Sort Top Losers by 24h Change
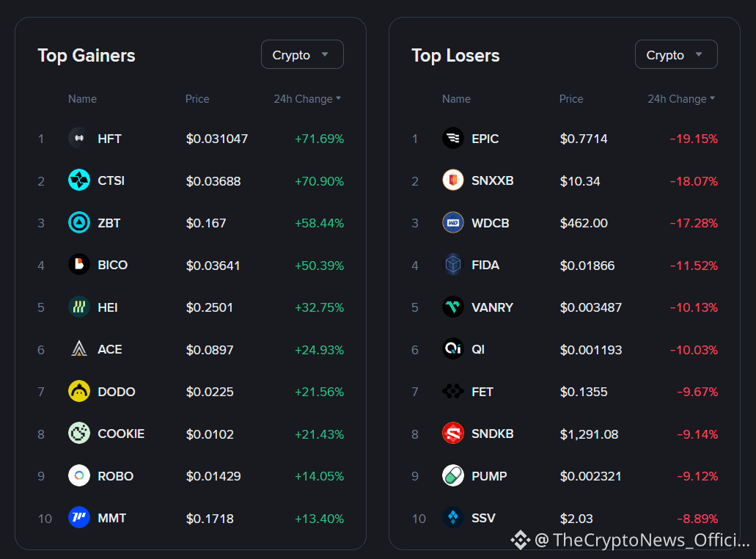This screenshot has height=559, width=756. pos(680,99)
